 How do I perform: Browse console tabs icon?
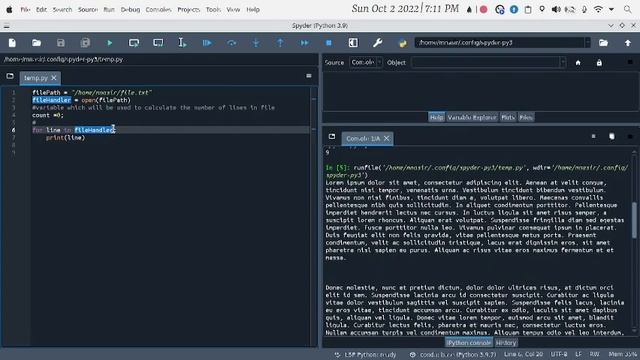click(x=332, y=136)
